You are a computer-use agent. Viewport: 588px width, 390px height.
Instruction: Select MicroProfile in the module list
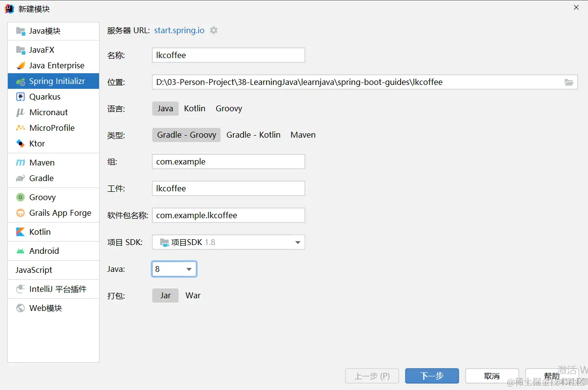tap(53, 128)
